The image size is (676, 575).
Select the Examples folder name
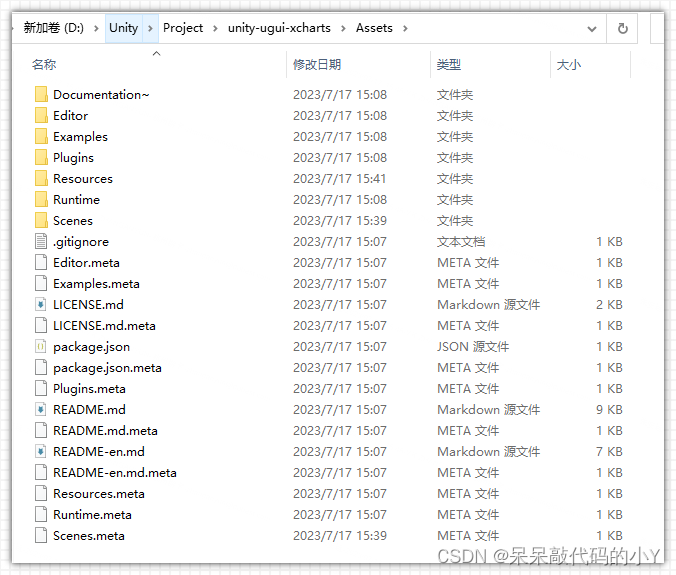(x=80, y=137)
